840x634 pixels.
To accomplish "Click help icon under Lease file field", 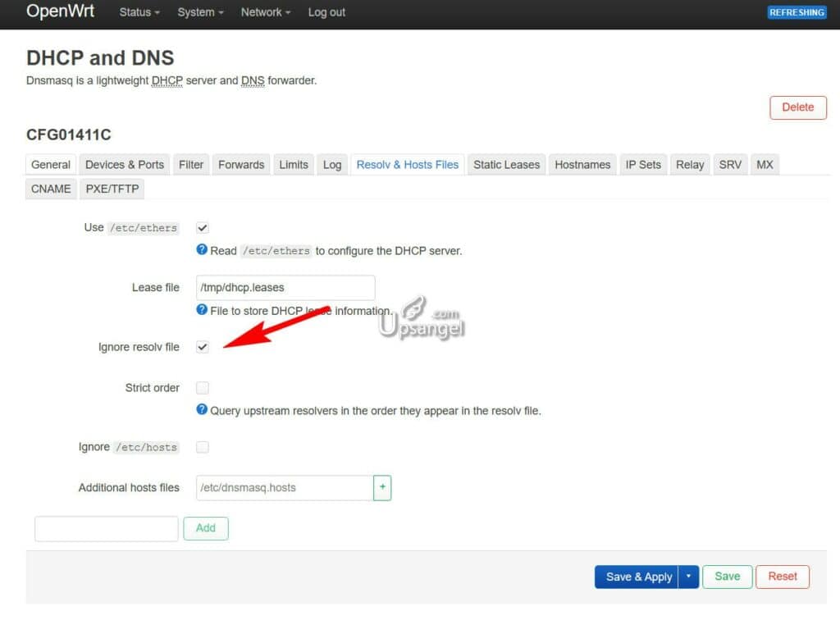I will tap(202, 310).
